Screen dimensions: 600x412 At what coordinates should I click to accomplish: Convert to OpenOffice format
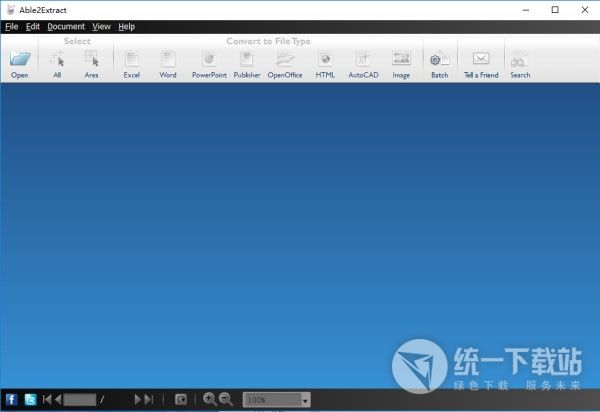pyautogui.click(x=285, y=59)
